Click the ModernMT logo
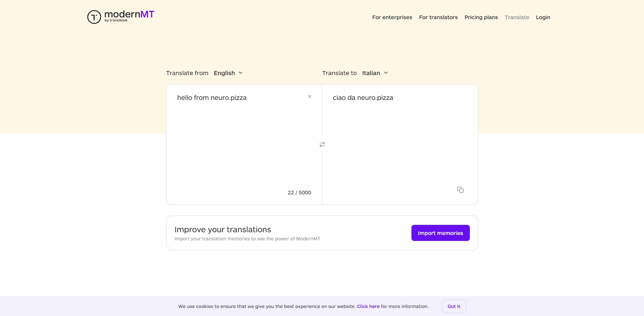 point(121,17)
